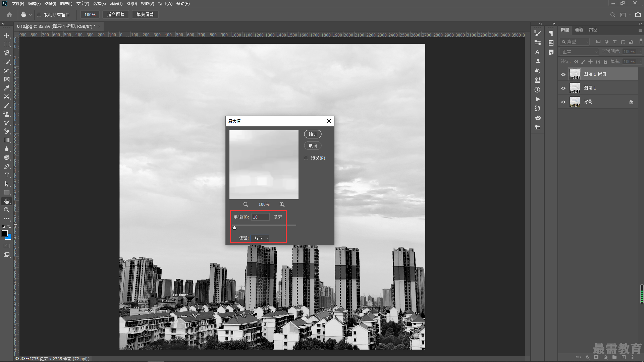Open the 填充 fill dropdown arrow
The width and height of the screenshot is (644, 362).
point(640,62)
